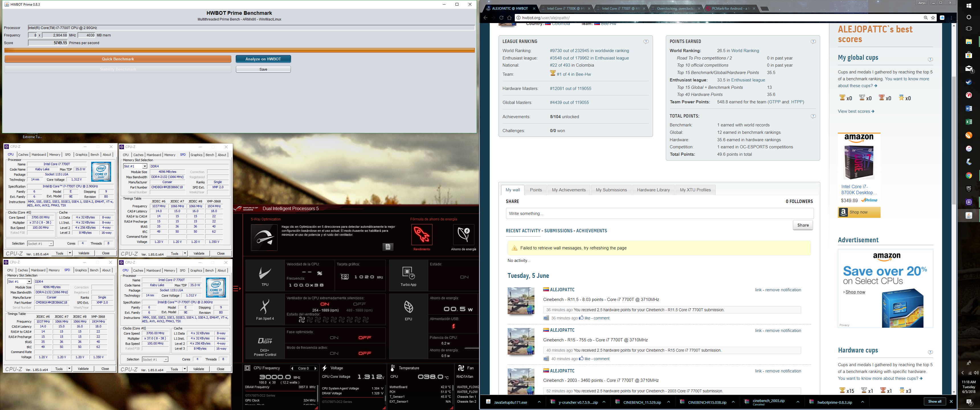Click the Chrome reload page icon
The image size is (980, 410).
[x=501, y=17]
